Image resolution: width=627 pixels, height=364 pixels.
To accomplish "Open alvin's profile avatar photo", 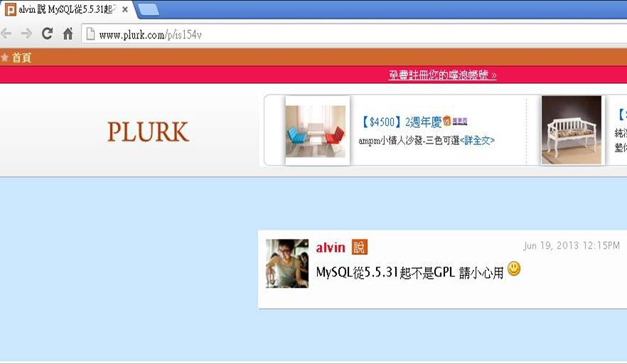I will (x=287, y=263).
